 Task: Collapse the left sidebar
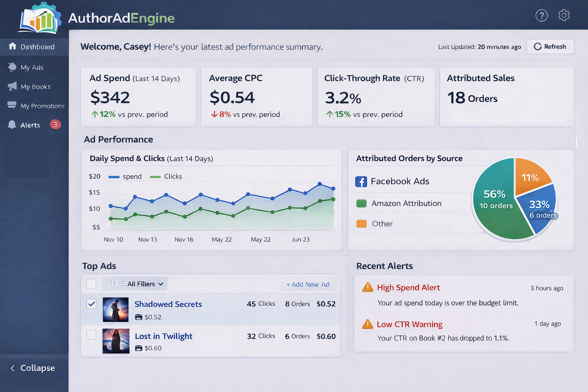[34, 368]
